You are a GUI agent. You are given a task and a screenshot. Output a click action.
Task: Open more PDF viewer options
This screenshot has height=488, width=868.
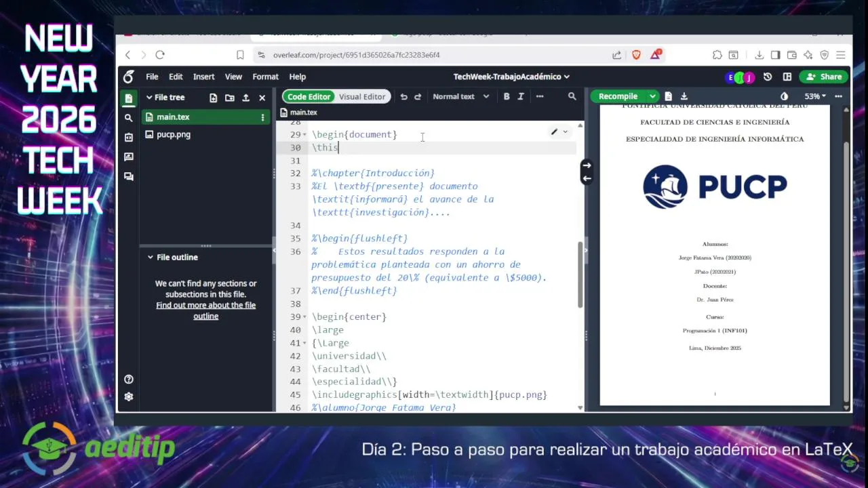coord(840,96)
